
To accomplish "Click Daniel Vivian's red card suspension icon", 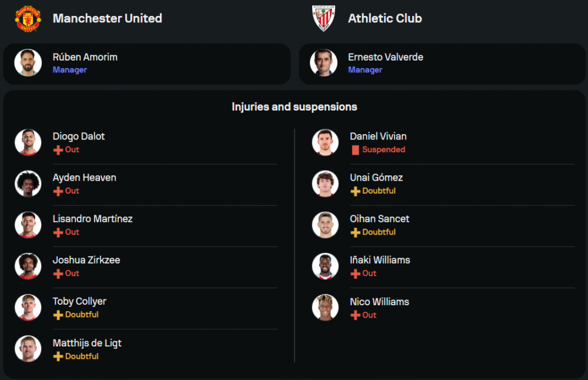I will click(355, 150).
